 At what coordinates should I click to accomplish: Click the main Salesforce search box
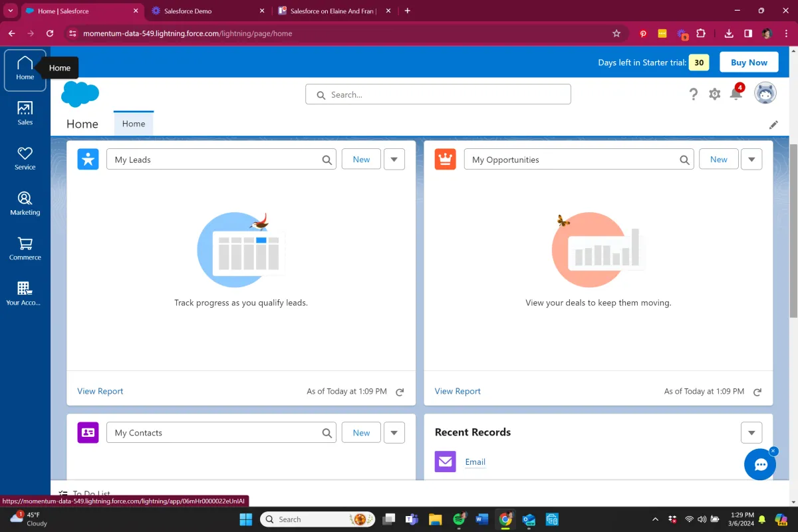(x=438, y=94)
